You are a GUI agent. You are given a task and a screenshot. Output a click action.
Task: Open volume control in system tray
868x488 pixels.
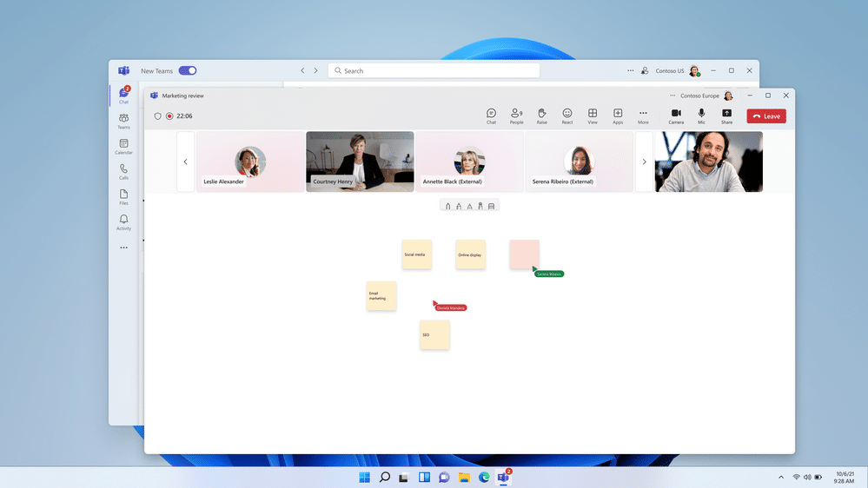point(807,477)
